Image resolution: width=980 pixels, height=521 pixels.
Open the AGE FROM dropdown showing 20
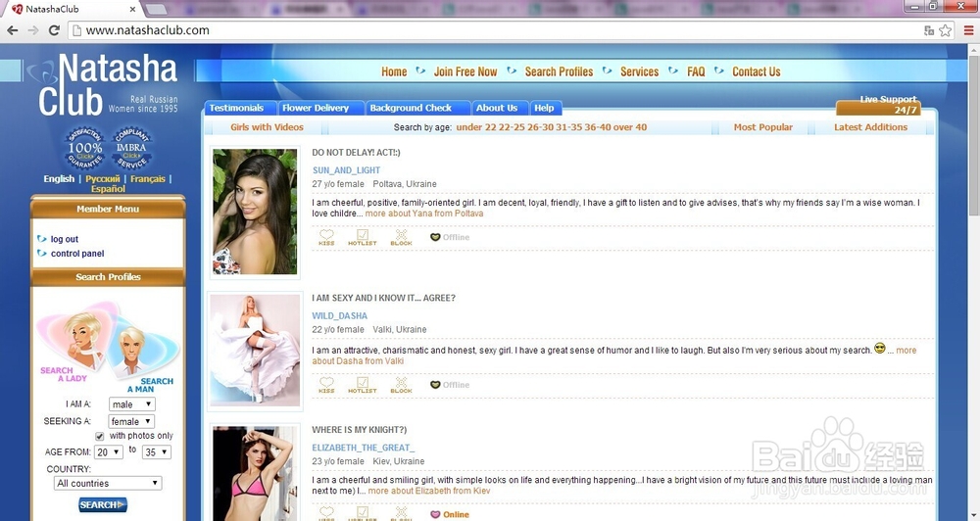click(108, 452)
